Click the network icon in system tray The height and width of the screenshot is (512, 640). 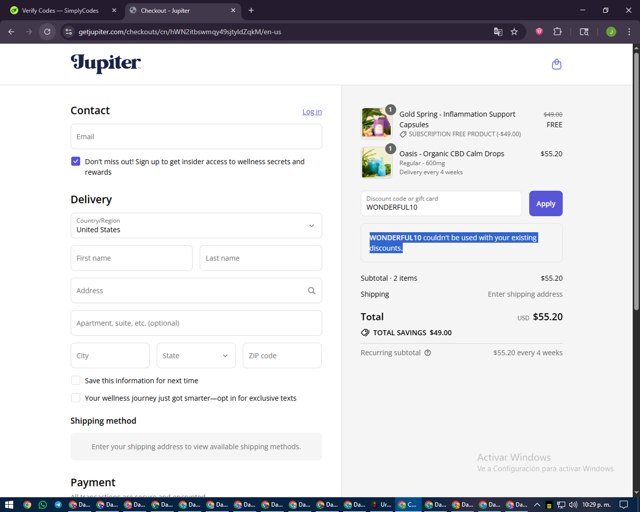[561, 505]
